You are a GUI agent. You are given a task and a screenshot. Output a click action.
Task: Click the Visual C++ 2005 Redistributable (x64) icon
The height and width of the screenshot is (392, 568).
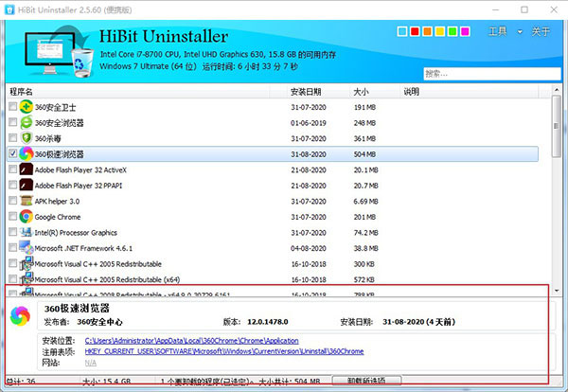27,279
